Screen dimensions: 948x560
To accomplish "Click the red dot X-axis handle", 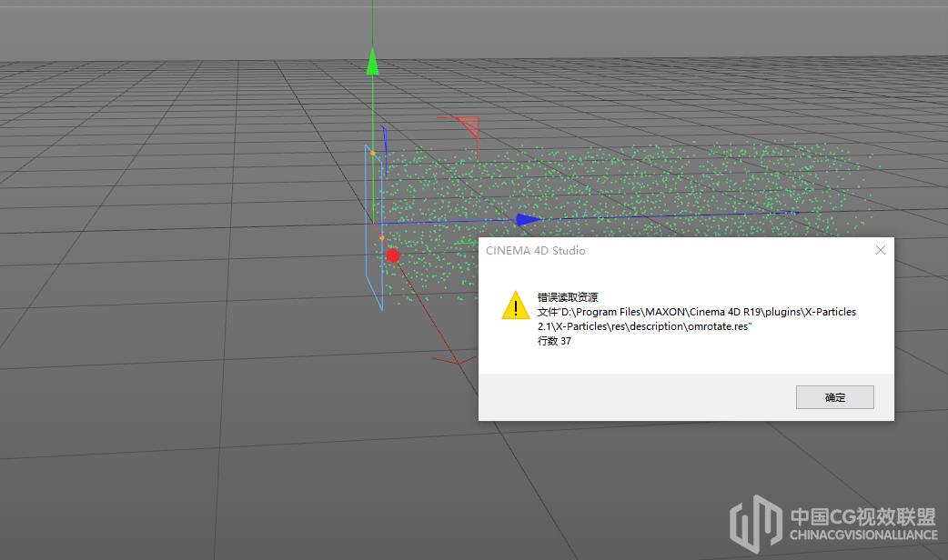I will pos(393,256).
